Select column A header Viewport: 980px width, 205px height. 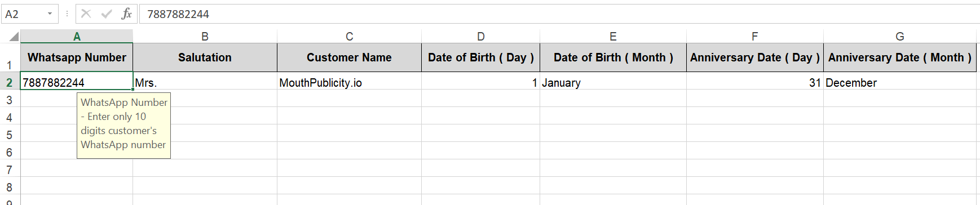coord(77,37)
